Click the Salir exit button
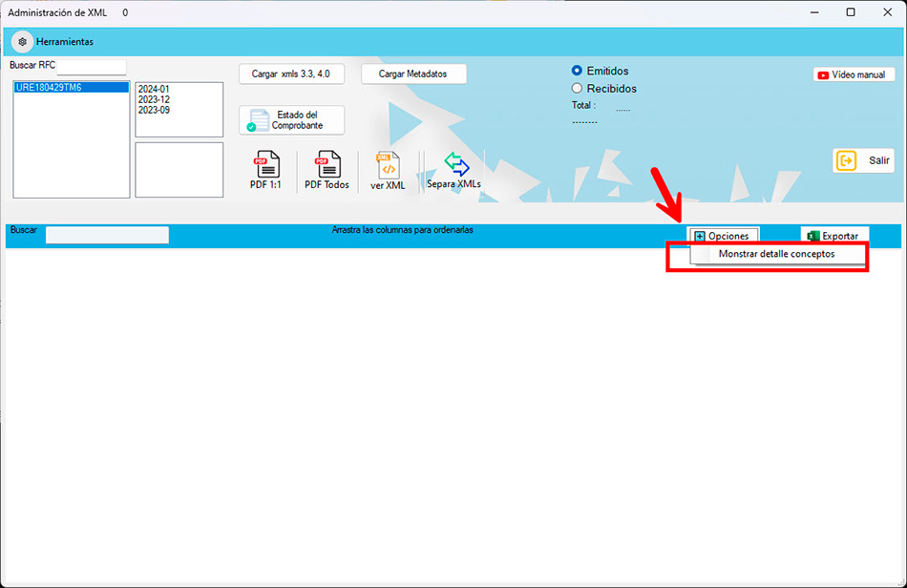The width and height of the screenshot is (907, 588). click(x=863, y=161)
